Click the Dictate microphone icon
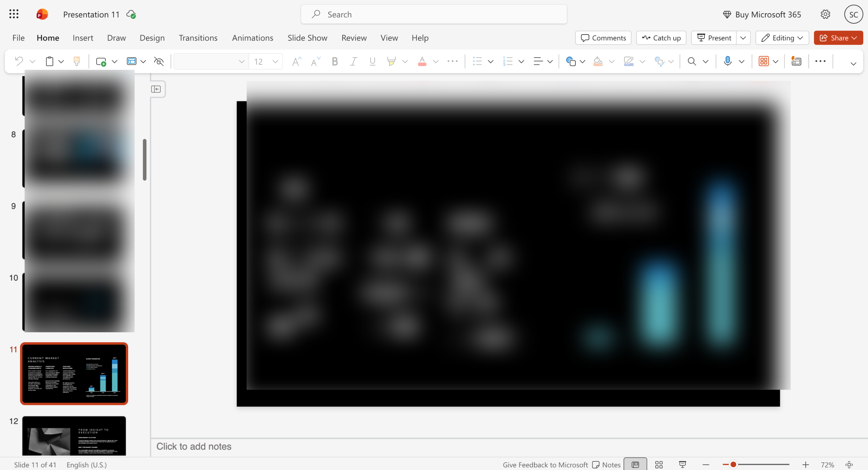The width and height of the screenshot is (868, 470). tap(727, 61)
